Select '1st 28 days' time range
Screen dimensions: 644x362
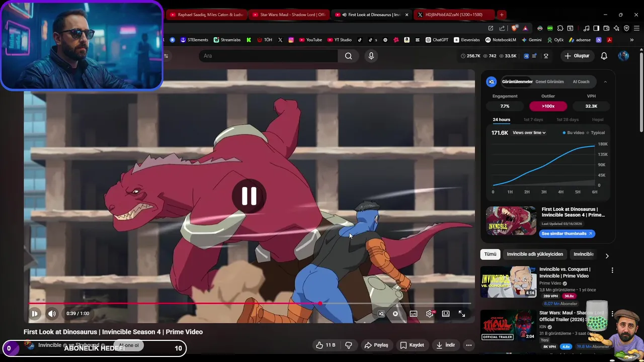coord(568,120)
